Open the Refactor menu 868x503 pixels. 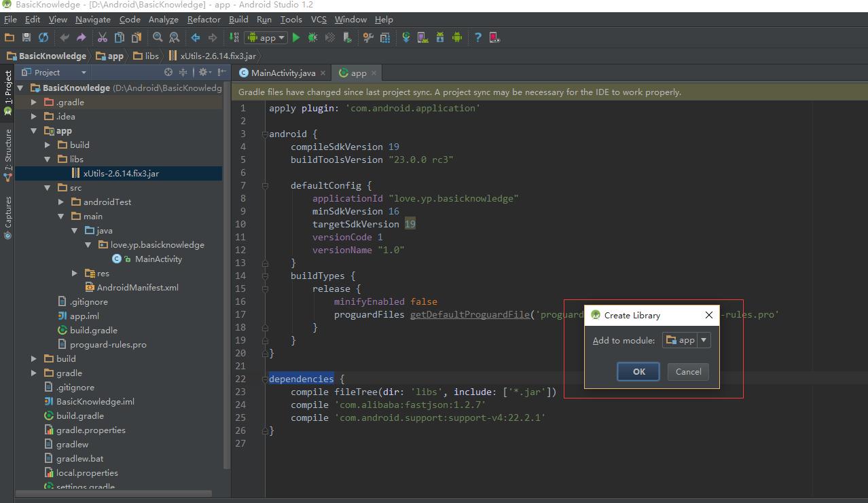click(x=204, y=20)
